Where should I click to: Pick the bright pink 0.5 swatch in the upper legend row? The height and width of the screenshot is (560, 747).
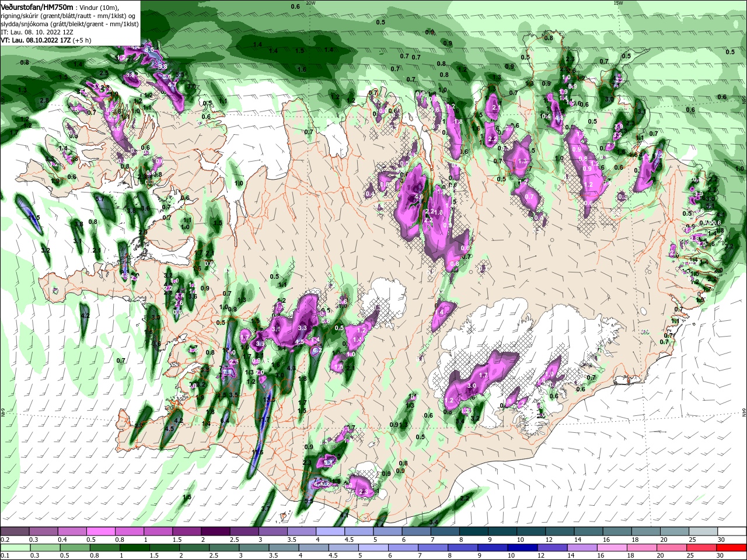[100, 531]
